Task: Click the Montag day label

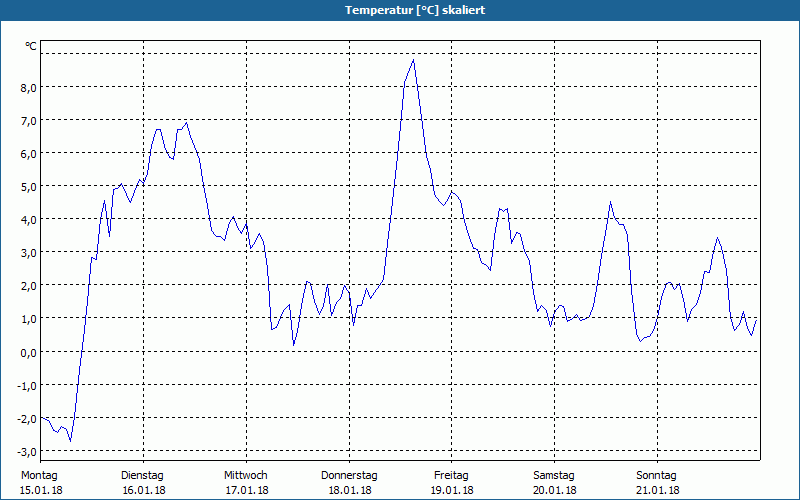Action: click(x=39, y=476)
